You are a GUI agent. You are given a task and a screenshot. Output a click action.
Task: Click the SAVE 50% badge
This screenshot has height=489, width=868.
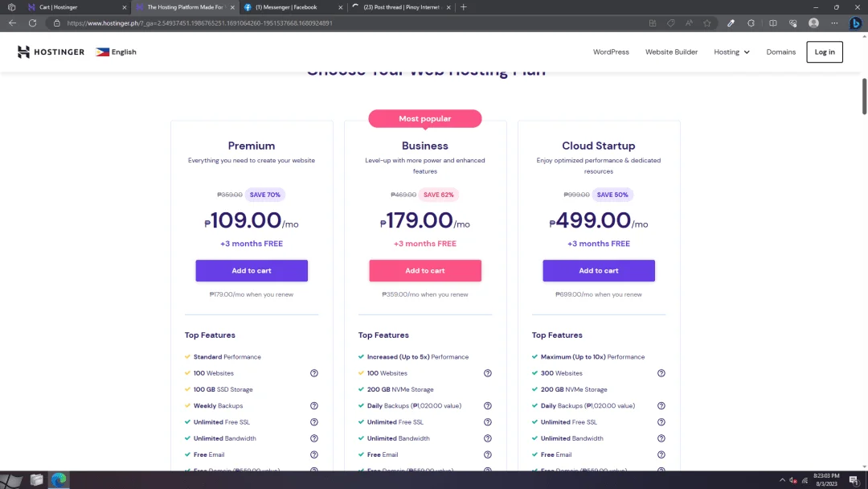pos(612,195)
